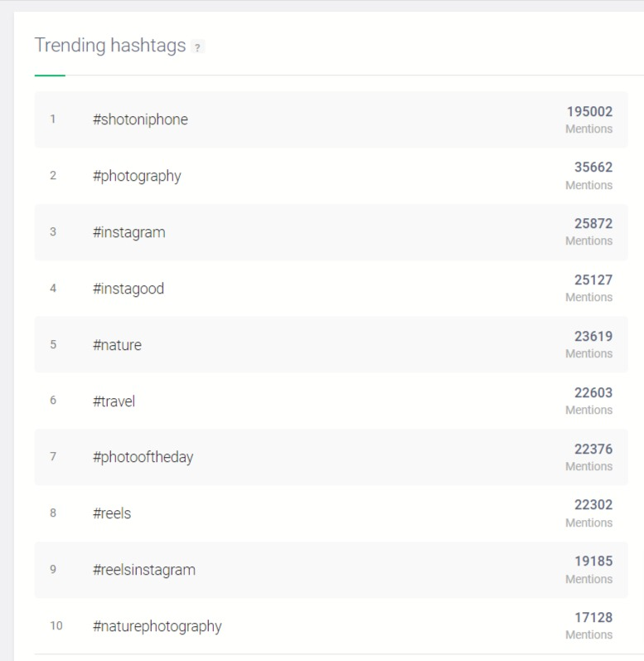644x661 pixels.
Task: Click the 22603 mentions count
Action: pos(593,393)
